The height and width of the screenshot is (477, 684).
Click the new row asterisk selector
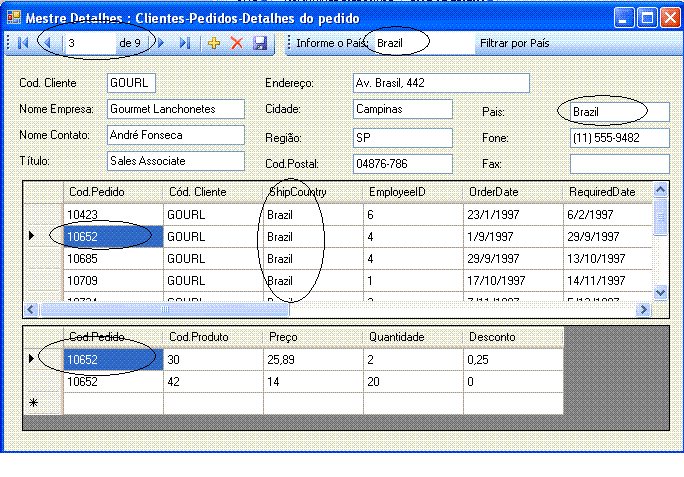click(x=43, y=403)
